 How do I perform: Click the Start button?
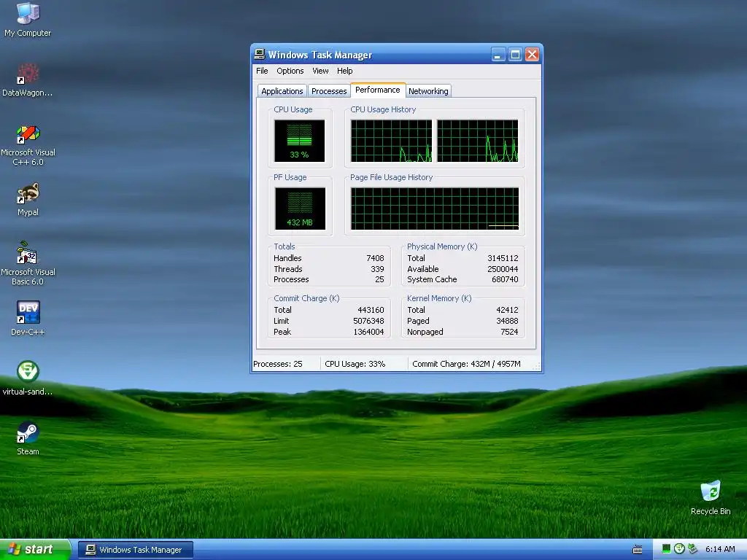35,550
